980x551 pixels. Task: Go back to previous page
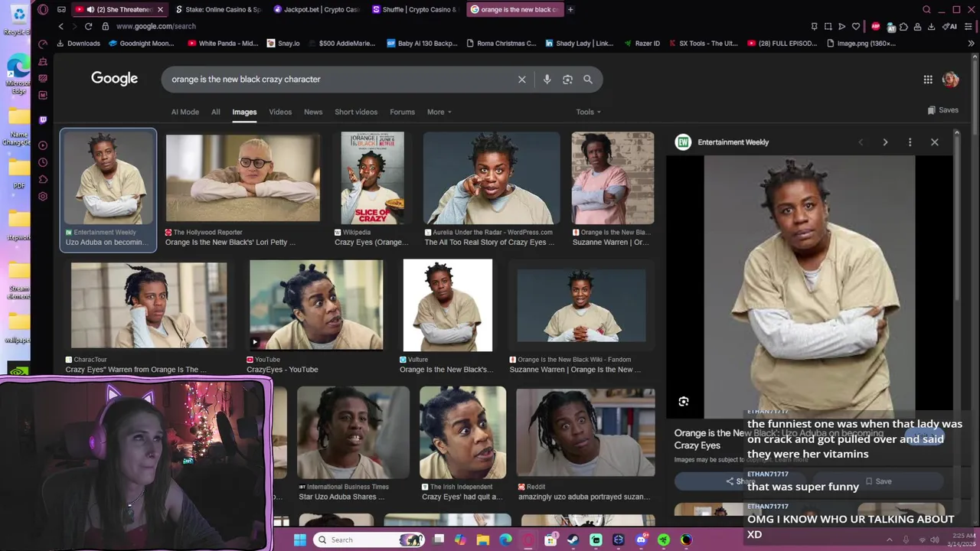[61, 26]
